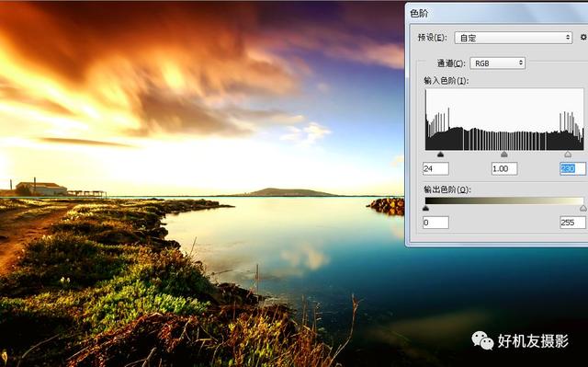Image resolution: width=588 pixels, height=367 pixels.
Task: Click the 好机友摄影 watermark text
Action: pyautogui.click(x=533, y=341)
